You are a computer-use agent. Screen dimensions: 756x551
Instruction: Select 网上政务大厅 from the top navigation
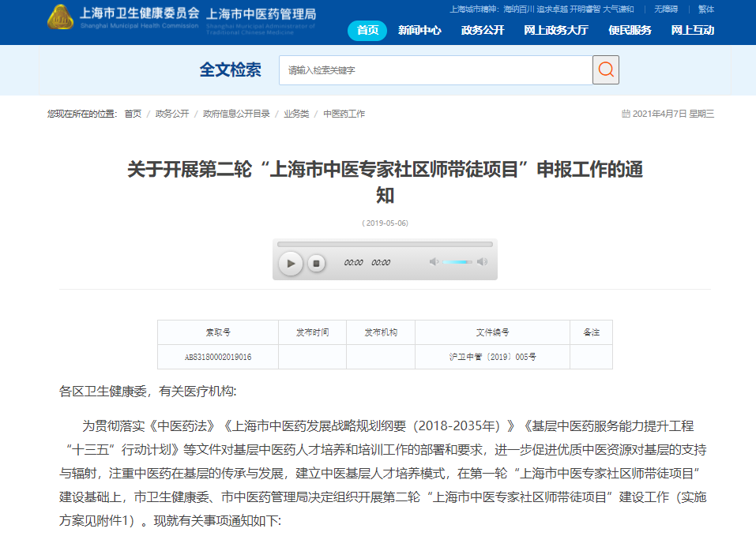coord(556,31)
